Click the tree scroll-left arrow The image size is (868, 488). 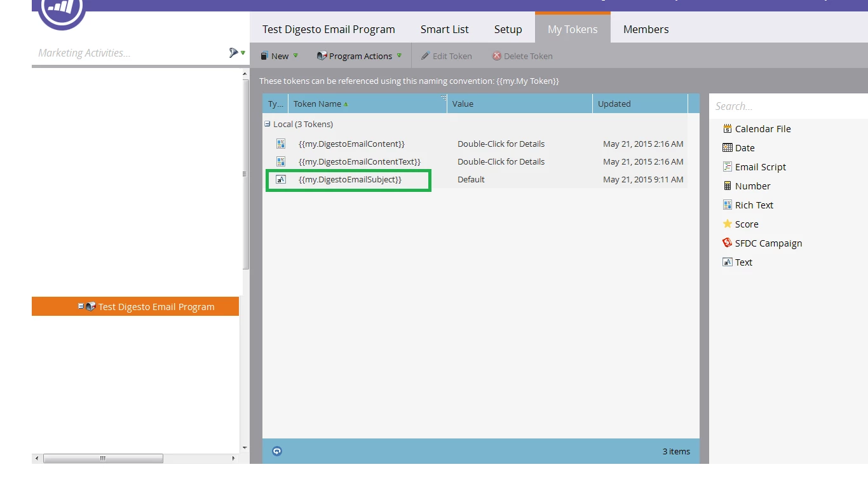pos(36,458)
